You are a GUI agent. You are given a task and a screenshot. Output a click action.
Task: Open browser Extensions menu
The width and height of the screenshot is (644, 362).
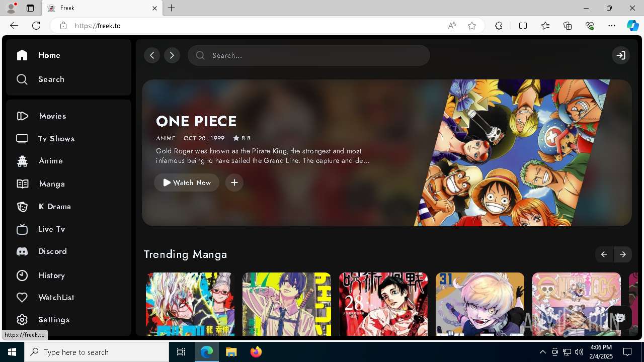pos(499,26)
